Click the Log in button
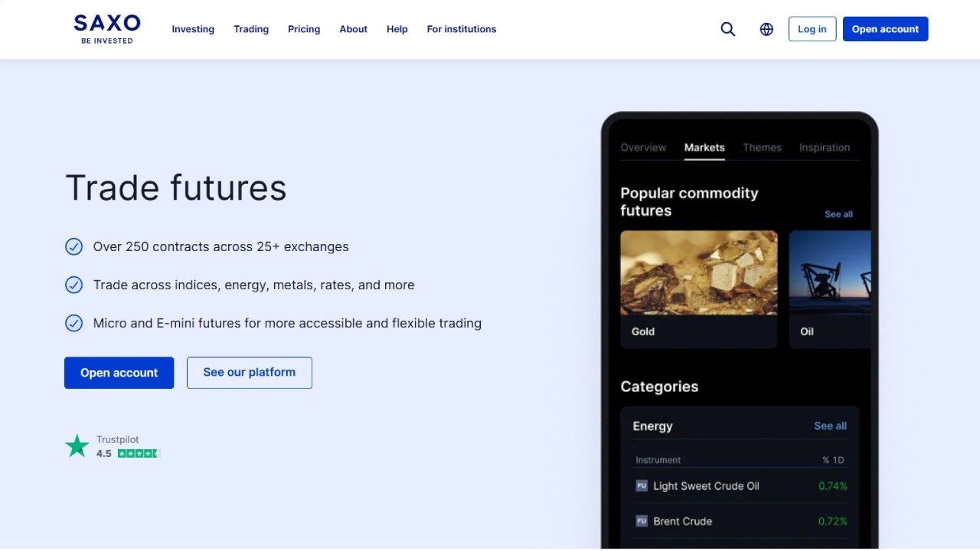This screenshot has height=551, width=980. tap(812, 28)
